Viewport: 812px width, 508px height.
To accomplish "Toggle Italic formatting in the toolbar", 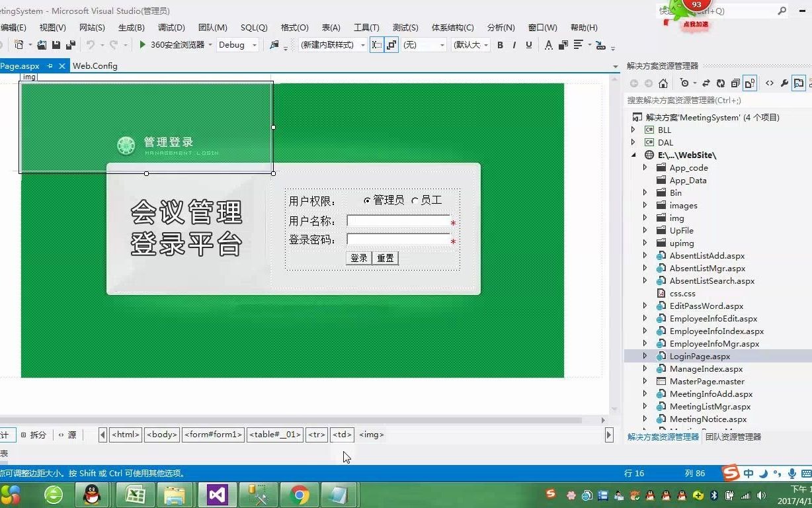I will [515, 45].
